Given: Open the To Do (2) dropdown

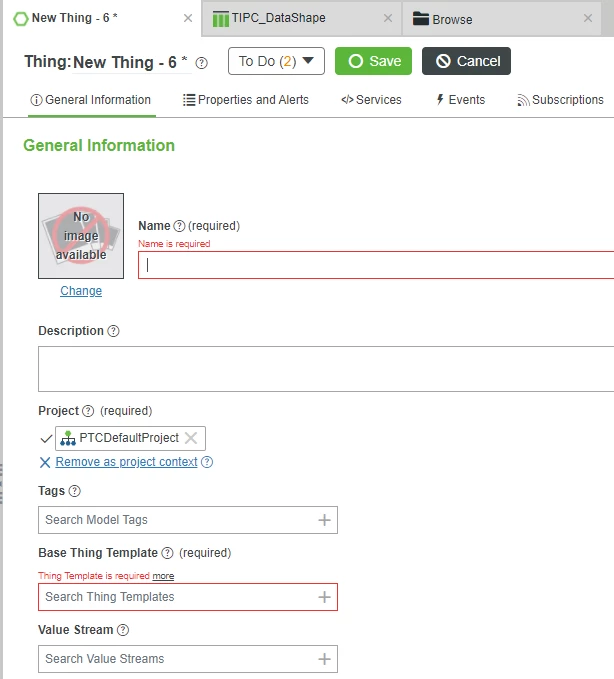Looking at the screenshot, I should tap(276, 61).
